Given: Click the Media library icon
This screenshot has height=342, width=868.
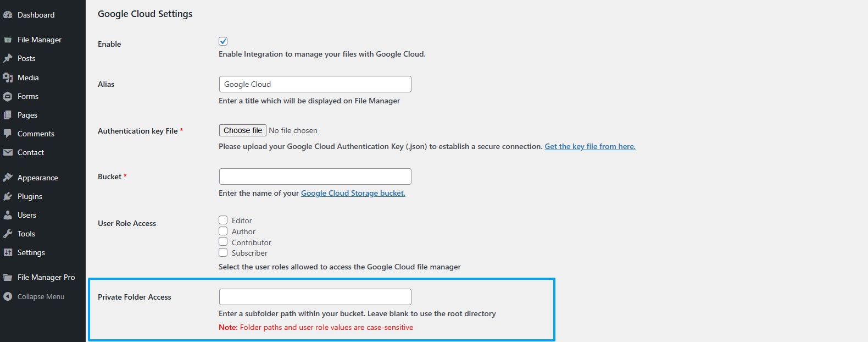Looking at the screenshot, I should [x=8, y=78].
